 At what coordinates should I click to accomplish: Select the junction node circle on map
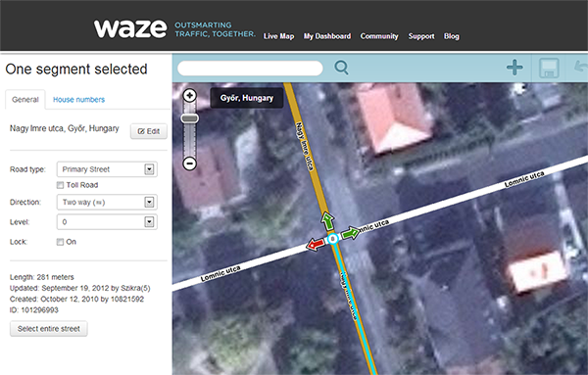point(332,239)
